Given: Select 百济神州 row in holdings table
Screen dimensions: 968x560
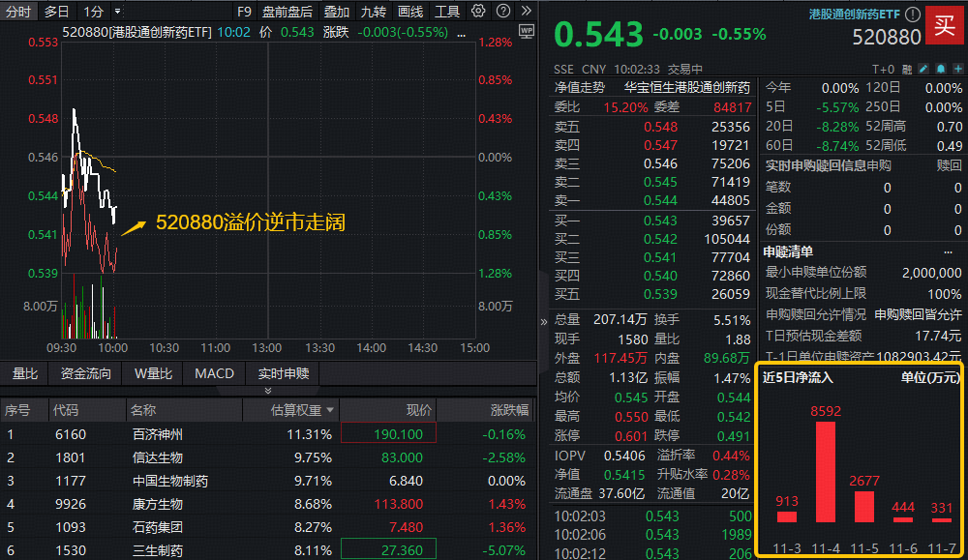Looking at the screenshot, I should (157, 434).
